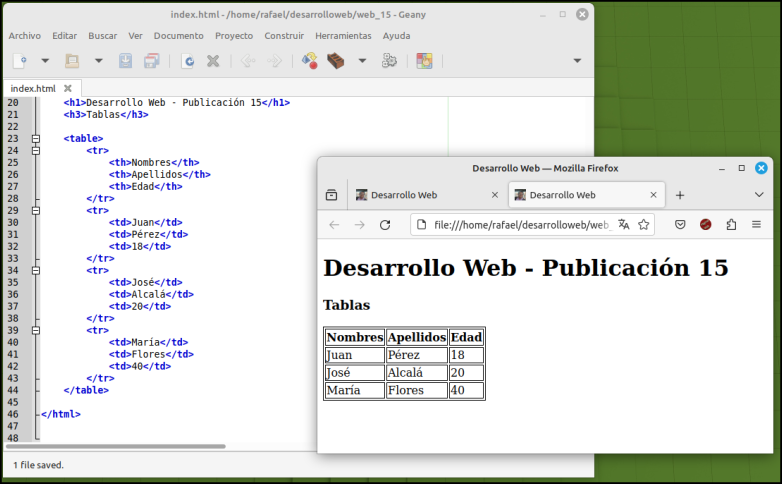Viewport: 782px width, 484px height.
Task: Collapse the tr fold marker on line 39
Action: point(36,330)
